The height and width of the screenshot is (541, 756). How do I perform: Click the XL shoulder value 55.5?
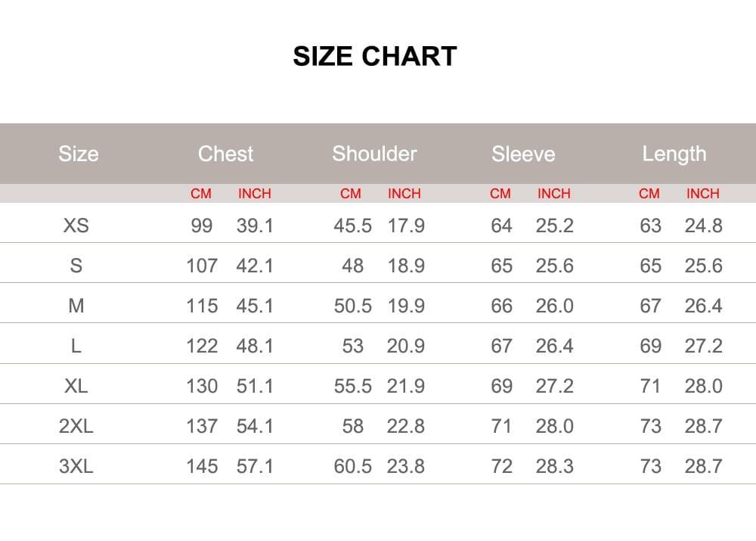point(353,386)
